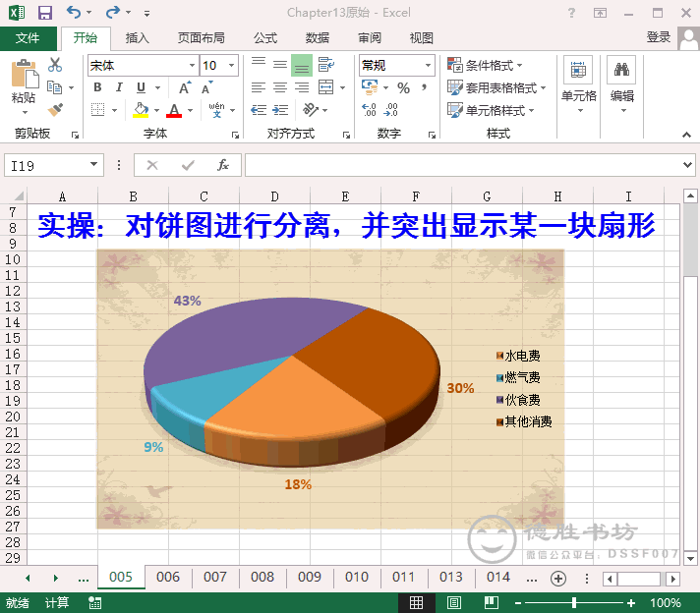
Task: Toggle bottom vertical alignment (highlighted)
Action: (302, 66)
